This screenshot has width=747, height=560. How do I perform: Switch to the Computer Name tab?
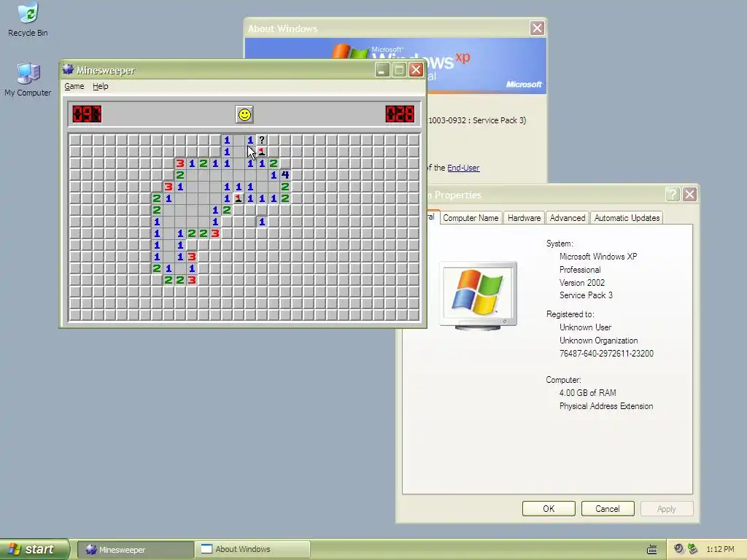(x=471, y=217)
